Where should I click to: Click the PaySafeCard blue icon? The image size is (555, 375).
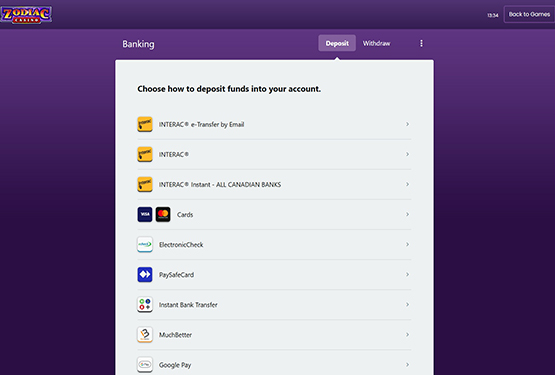pos(145,275)
